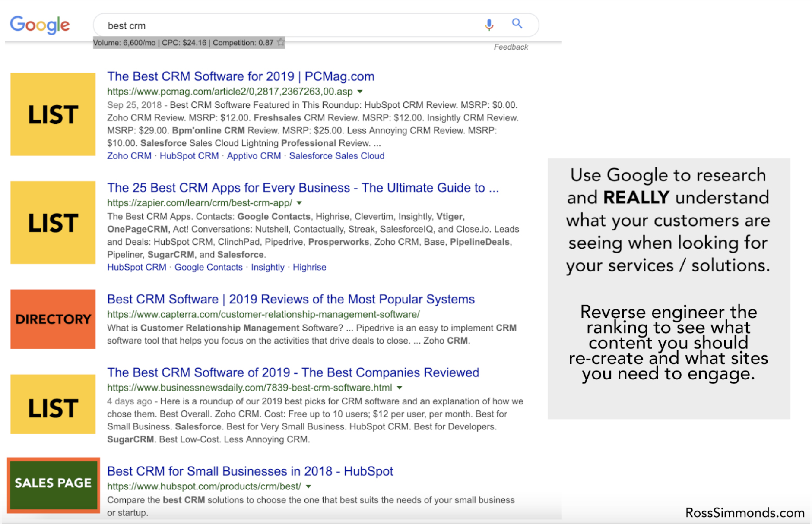
Task: Click the Salesforce Sales Cloud sitelink
Action: click(x=336, y=156)
